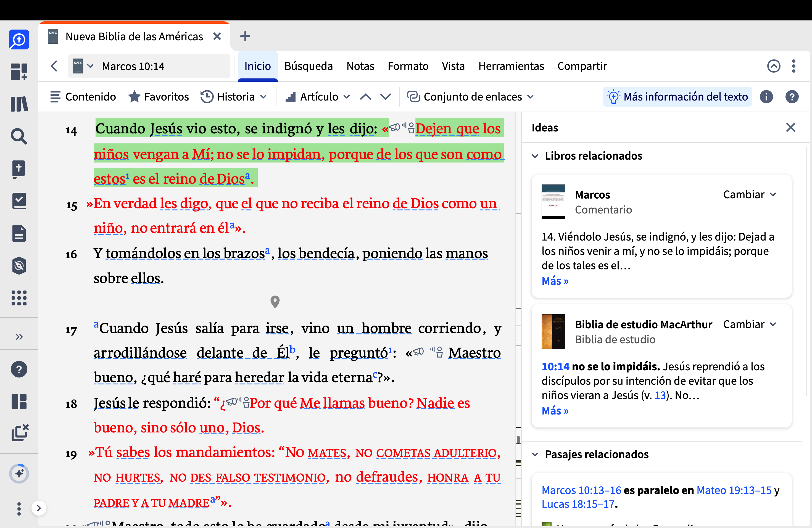Open Cambiar dropdown for MacArthur study Bible

750,324
